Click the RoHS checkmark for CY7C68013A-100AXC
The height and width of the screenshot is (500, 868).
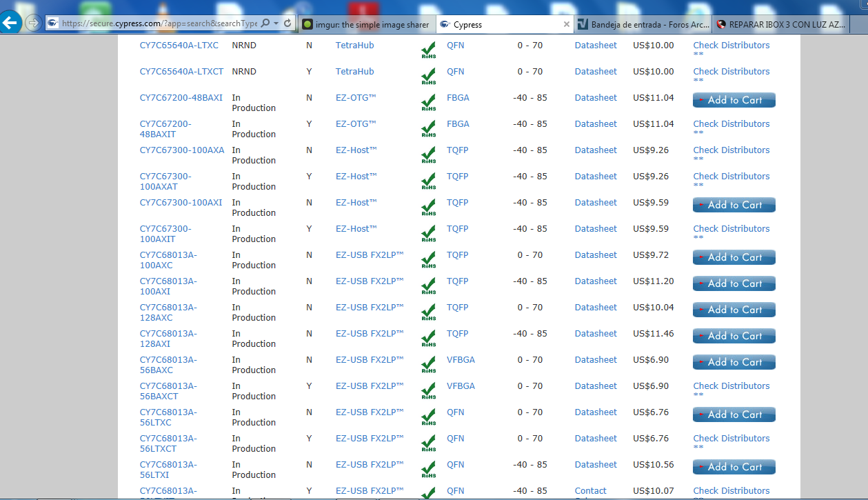tap(428, 260)
